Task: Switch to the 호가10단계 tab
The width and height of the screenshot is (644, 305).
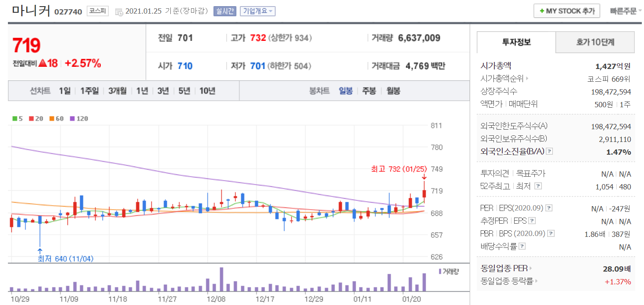Action: [x=595, y=42]
